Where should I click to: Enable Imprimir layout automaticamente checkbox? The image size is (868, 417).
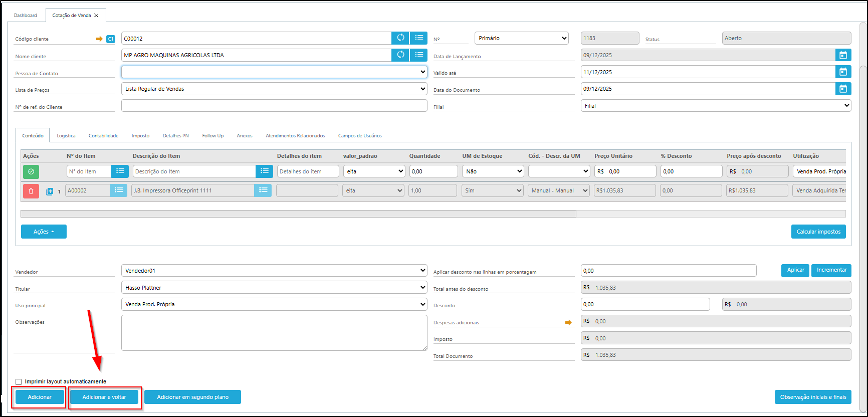pyautogui.click(x=19, y=382)
